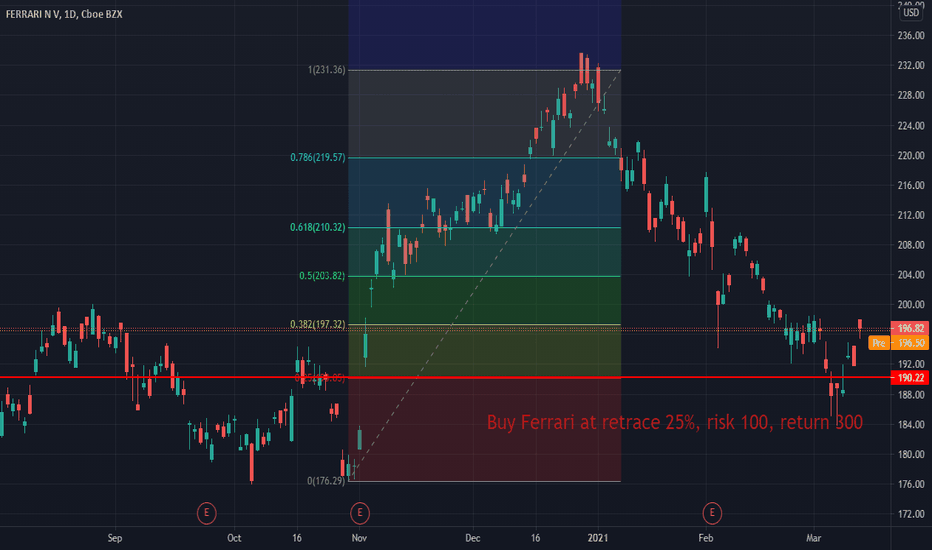Click the 212.00 price scale value
The image size is (932, 550).
coord(911,215)
